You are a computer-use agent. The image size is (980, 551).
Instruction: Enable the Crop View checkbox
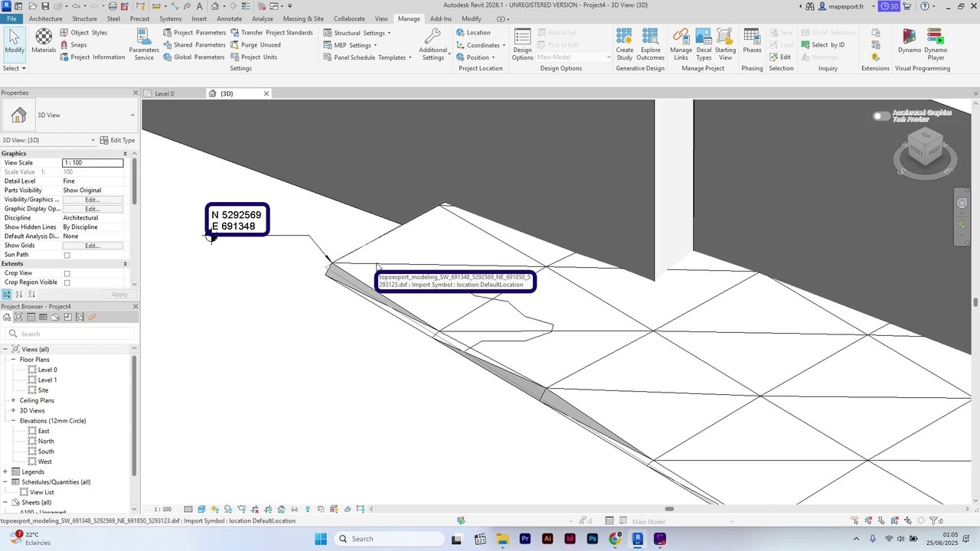coord(67,273)
